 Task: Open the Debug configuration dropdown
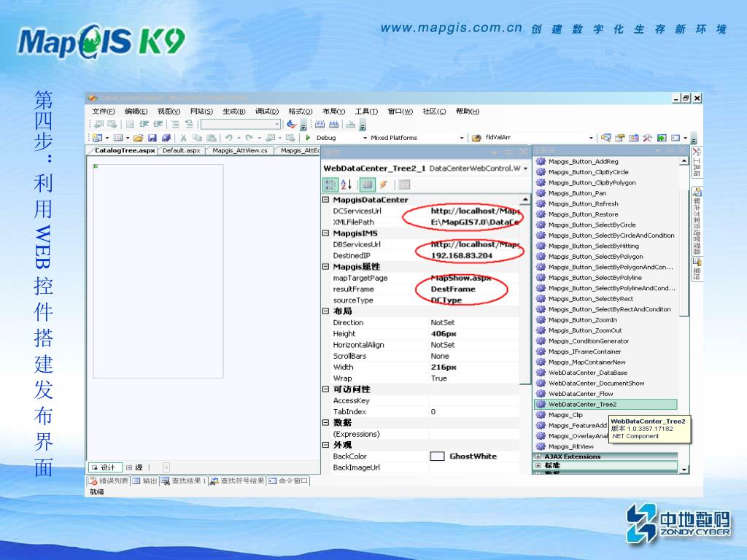pyautogui.click(x=365, y=138)
